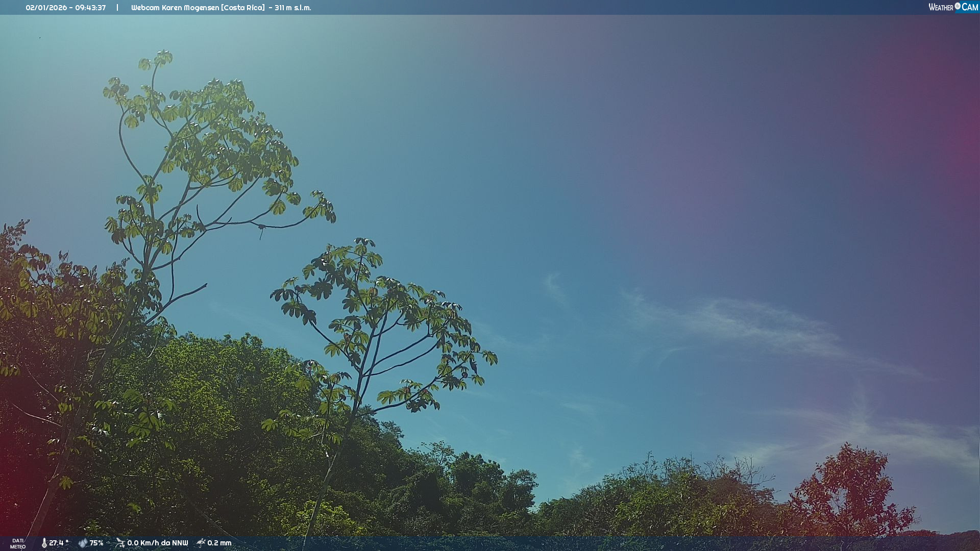The width and height of the screenshot is (980, 551).
Task: Click the DATI METEO label
Action: 18,543
